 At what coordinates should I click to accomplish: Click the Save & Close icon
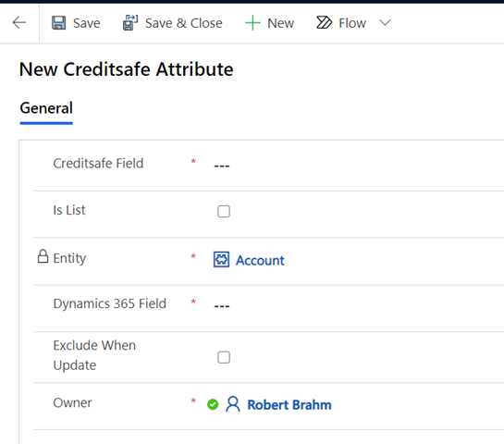point(130,23)
